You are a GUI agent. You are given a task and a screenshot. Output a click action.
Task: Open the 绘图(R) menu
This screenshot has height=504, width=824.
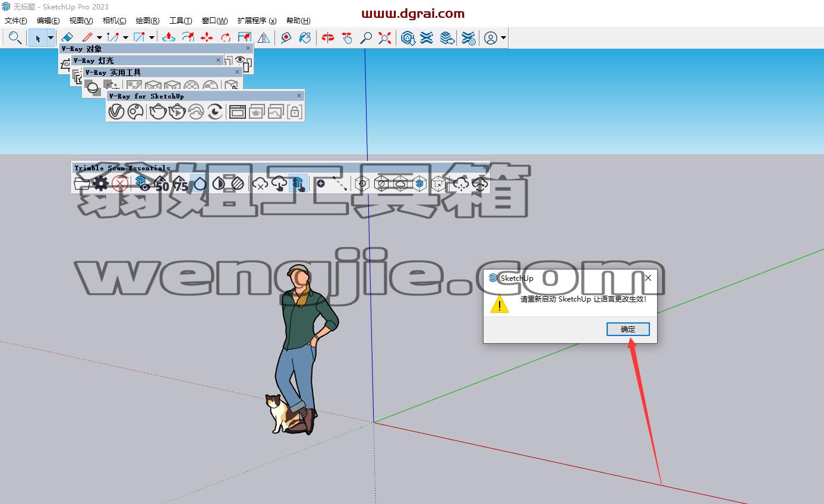tap(147, 21)
